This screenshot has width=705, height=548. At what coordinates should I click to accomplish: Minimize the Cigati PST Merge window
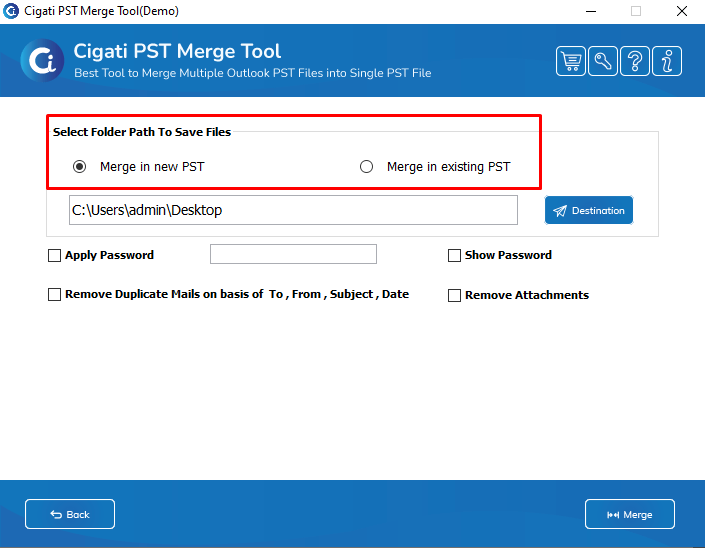click(591, 11)
